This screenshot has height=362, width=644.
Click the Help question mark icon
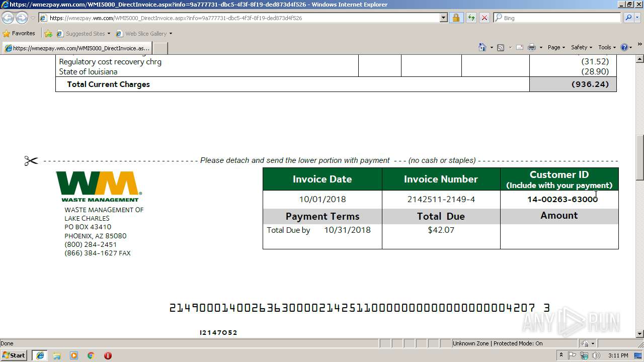[x=624, y=47]
